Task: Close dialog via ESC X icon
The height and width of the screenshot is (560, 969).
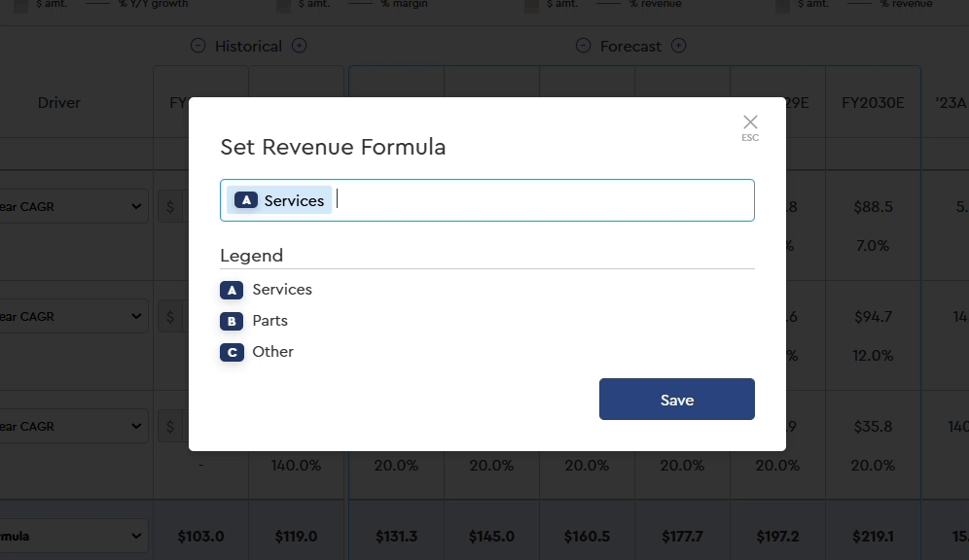Action: [x=749, y=122]
